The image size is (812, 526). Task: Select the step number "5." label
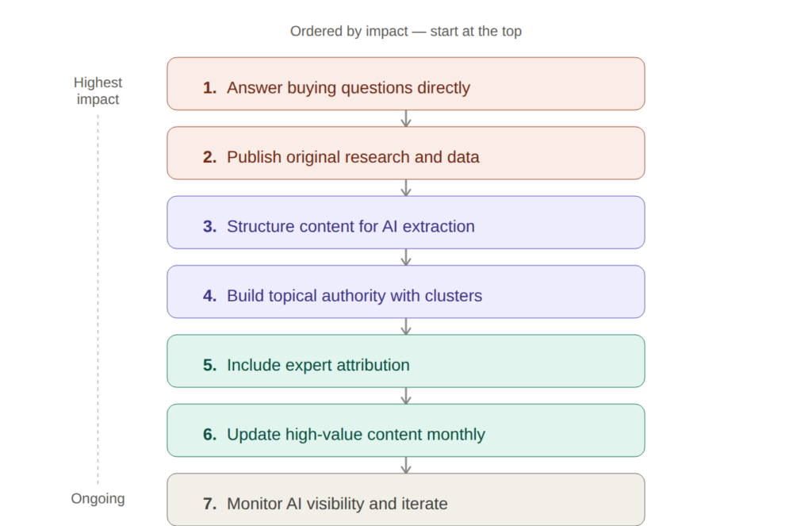209,366
